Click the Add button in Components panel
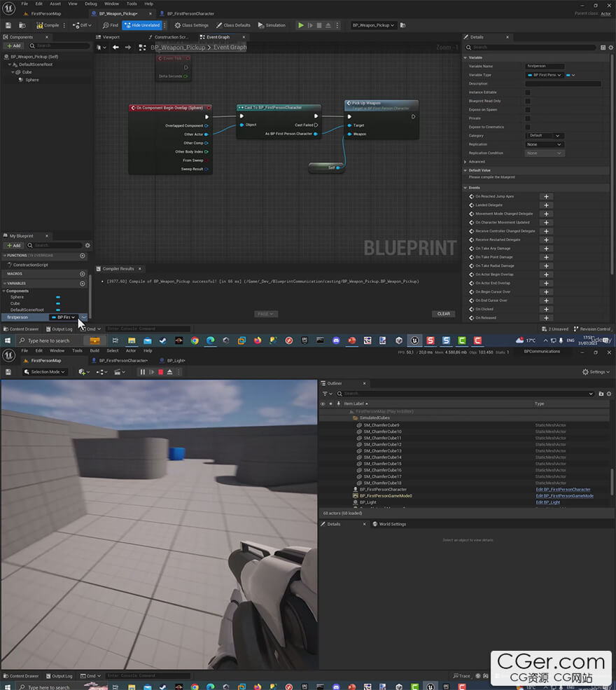 pos(13,46)
